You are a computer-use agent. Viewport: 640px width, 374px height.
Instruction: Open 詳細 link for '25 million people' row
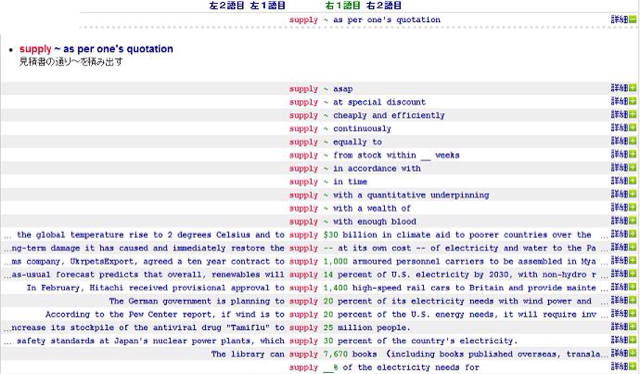tap(620, 326)
